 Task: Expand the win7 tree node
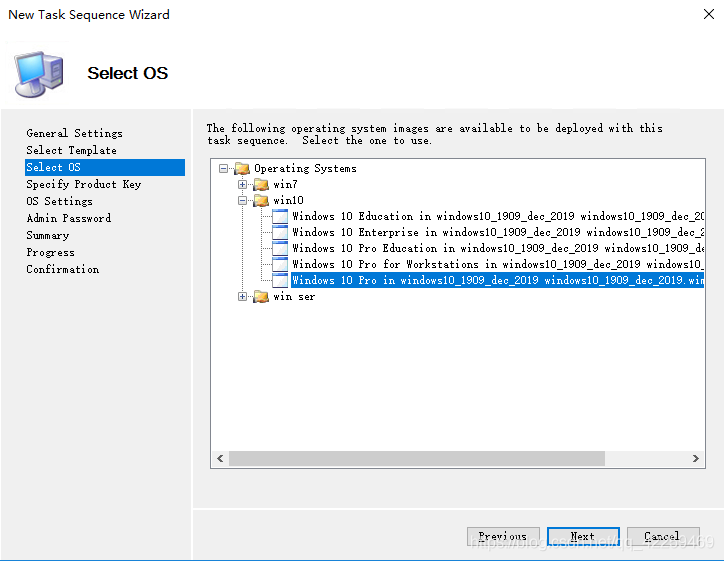[243, 185]
